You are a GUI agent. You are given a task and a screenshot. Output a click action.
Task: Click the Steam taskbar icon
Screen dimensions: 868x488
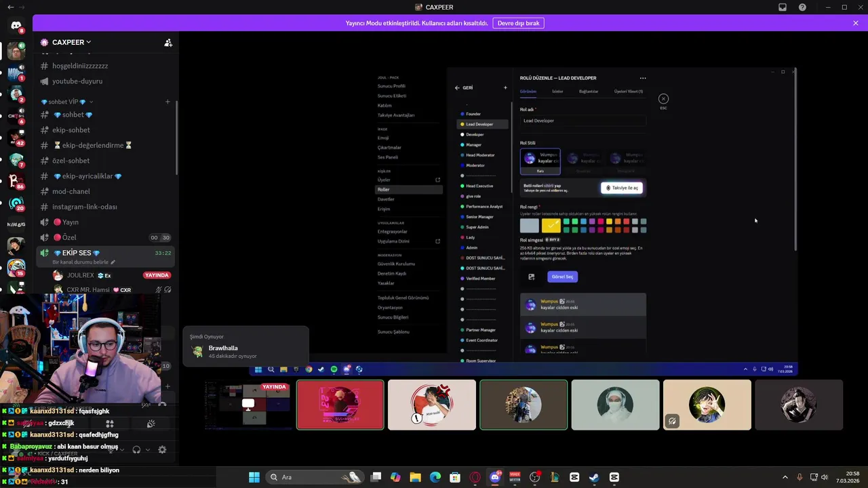pos(594,477)
